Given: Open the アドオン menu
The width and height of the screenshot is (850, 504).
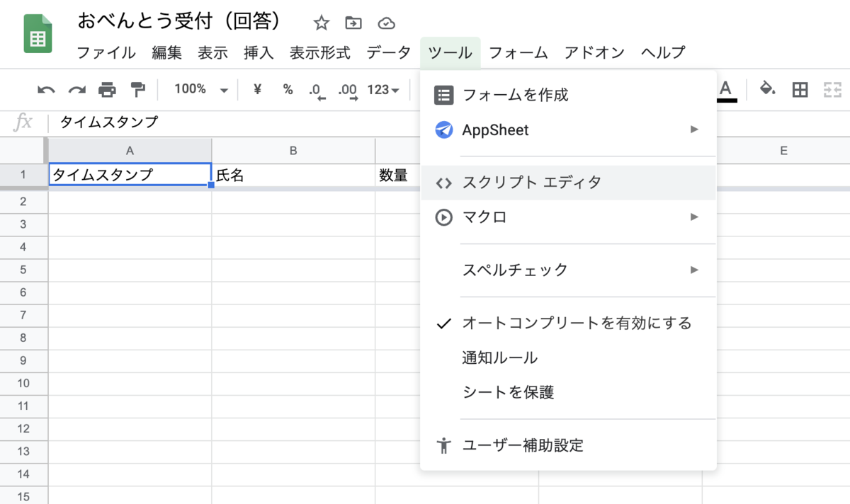Looking at the screenshot, I should coord(595,53).
